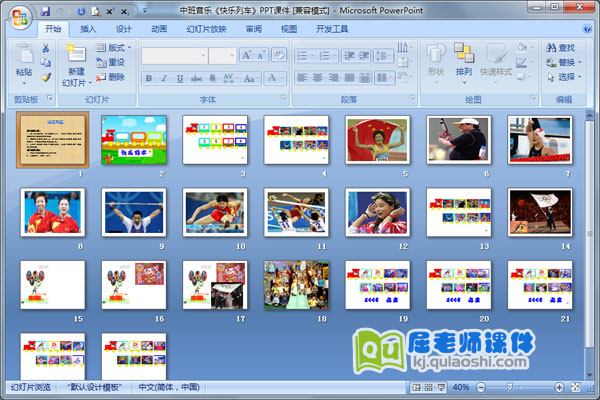The height and width of the screenshot is (400, 600).
Task: Toggle Justify text alignment
Action: [x=349, y=78]
